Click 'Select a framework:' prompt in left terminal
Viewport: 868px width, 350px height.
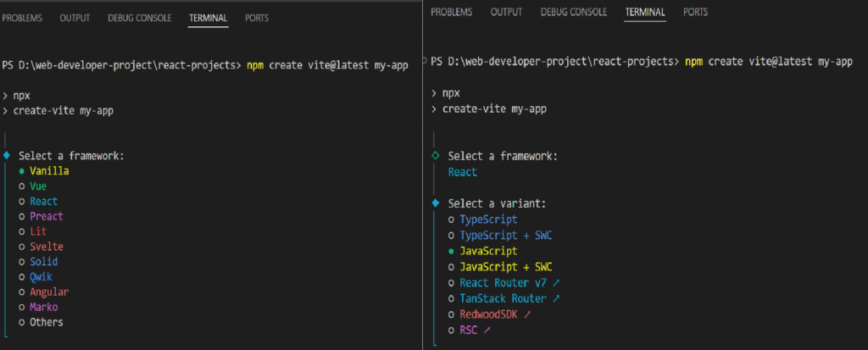click(x=71, y=156)
